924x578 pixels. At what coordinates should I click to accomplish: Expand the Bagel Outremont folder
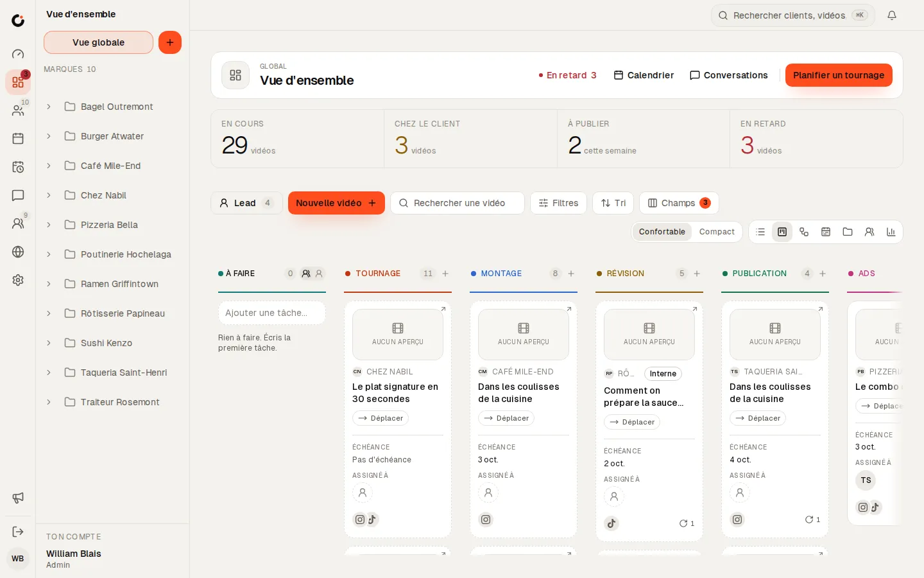49,107
